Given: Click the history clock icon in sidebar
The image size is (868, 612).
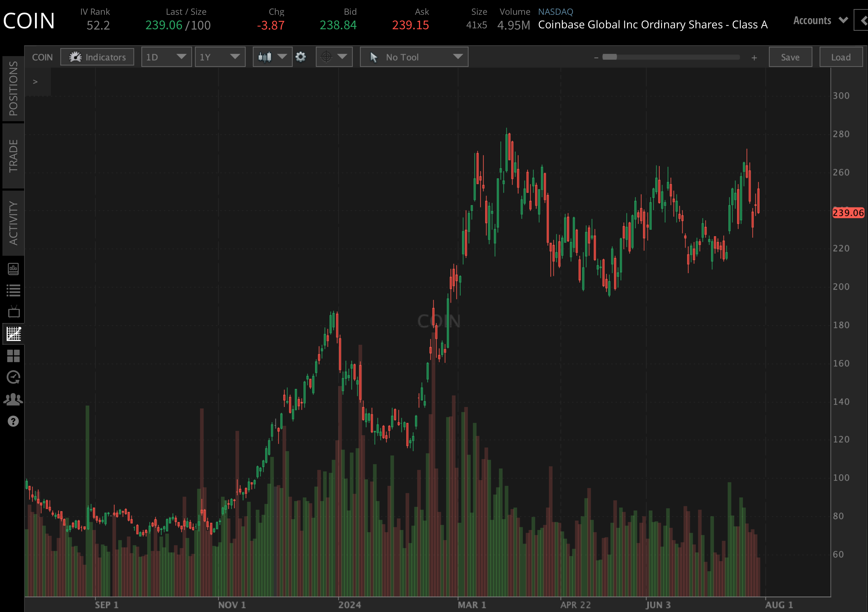Looking at the screenshot, I should (13, 377).
